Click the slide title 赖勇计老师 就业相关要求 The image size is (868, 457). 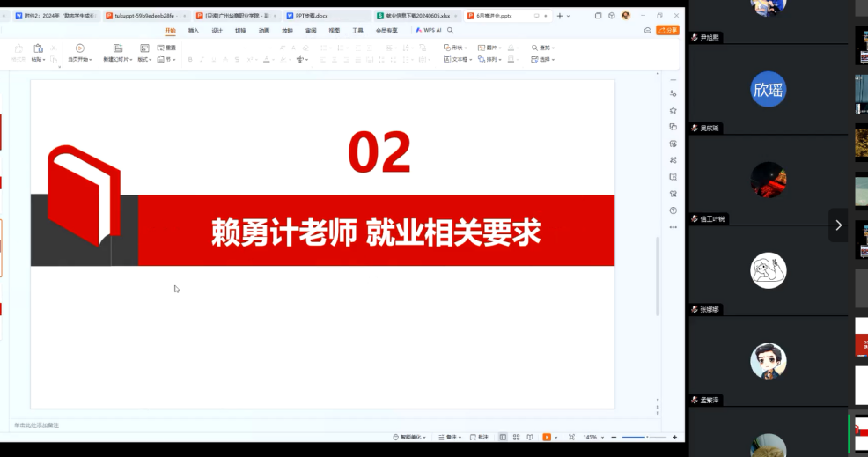tap(375, 232)
